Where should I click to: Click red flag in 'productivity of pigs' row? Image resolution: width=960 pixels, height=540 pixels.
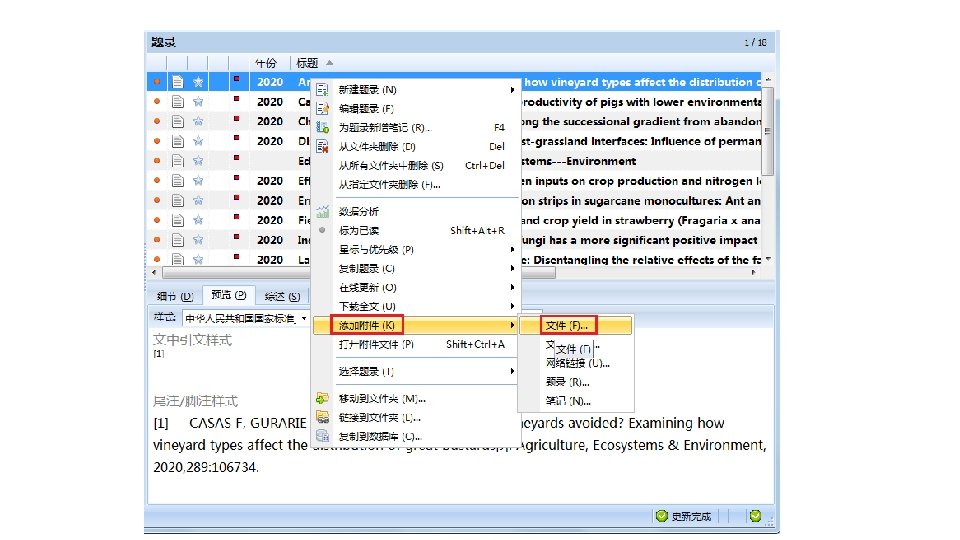236,99
